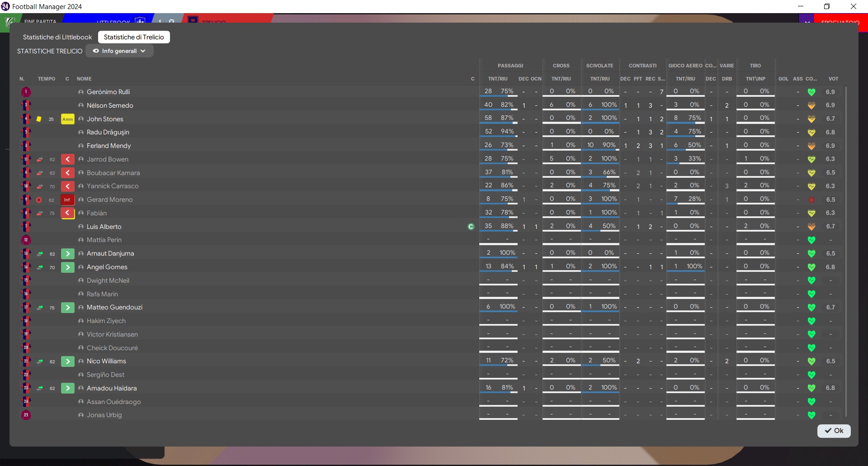Click the 6.8 rating for Amadou Haïdara
This screenshot has width=868, height=466.
click(830, 388)
